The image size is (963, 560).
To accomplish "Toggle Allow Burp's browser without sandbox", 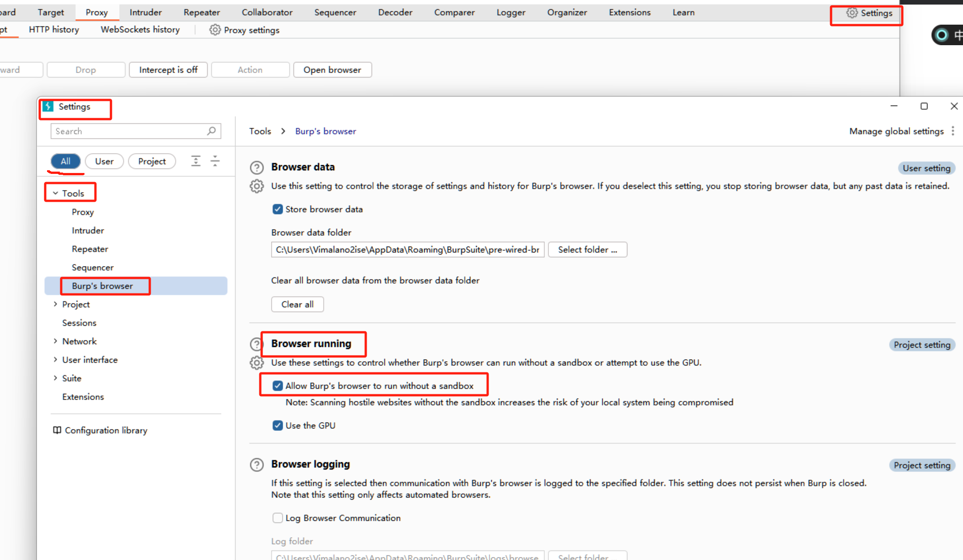I will (278, 386).
